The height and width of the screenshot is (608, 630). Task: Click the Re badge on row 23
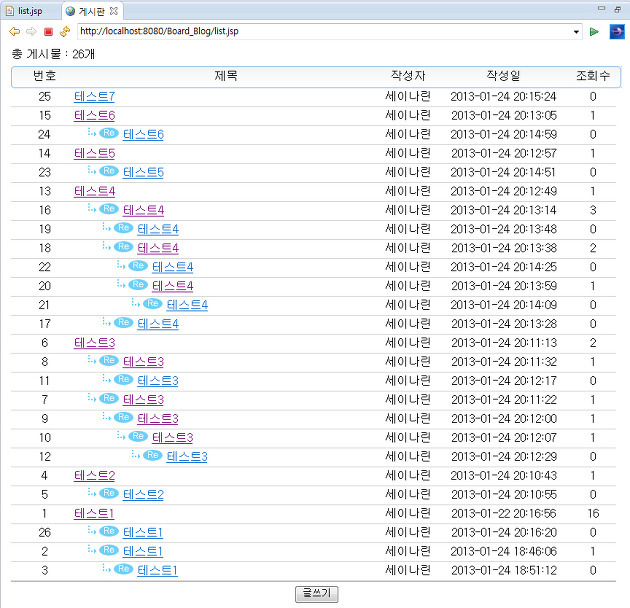point(109,171)
